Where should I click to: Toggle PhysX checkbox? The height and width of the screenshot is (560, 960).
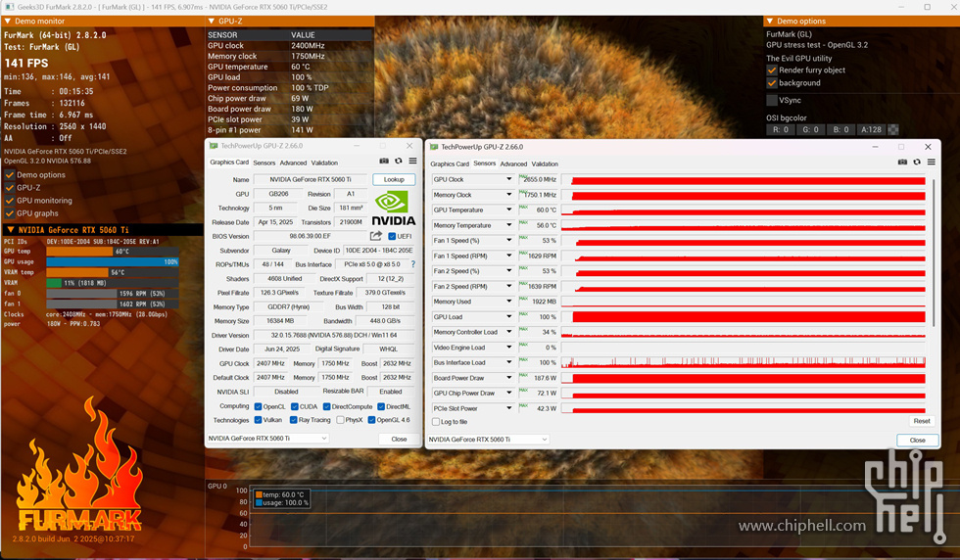pos(340,420)
